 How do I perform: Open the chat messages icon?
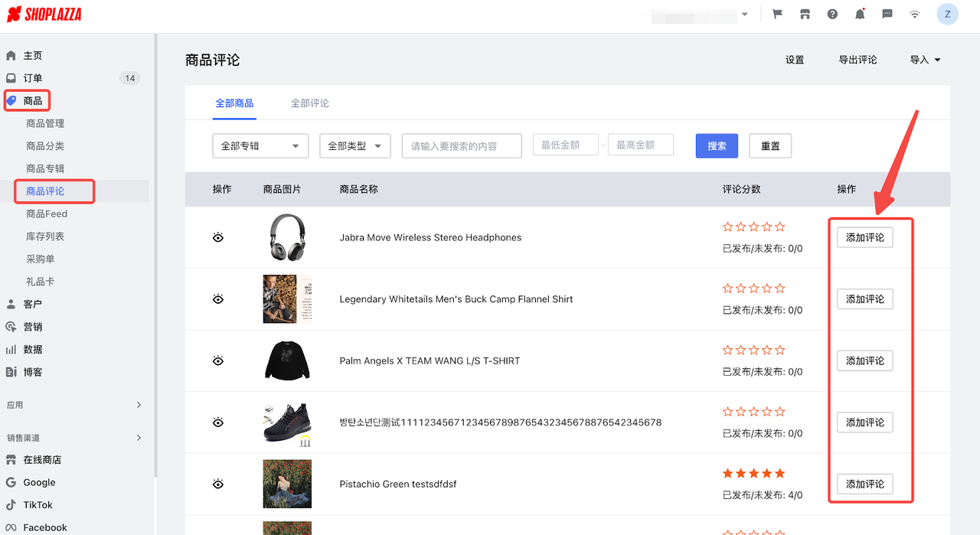(x=887, y=14)
